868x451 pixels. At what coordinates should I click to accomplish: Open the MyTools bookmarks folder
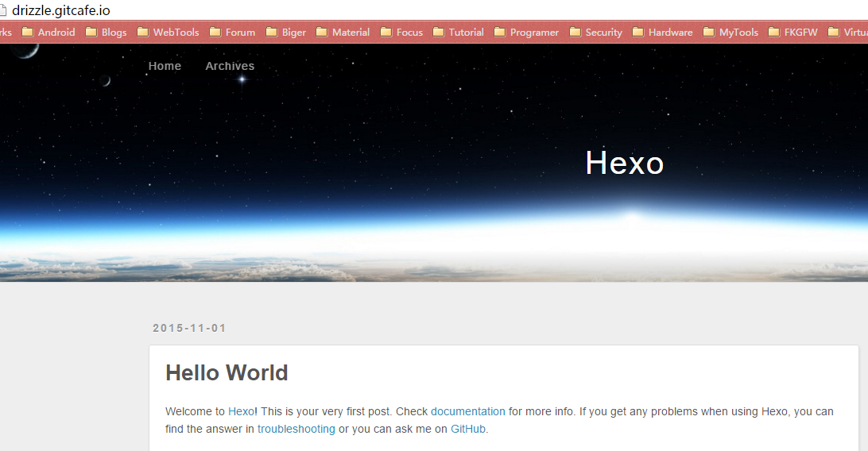(730, 32)
